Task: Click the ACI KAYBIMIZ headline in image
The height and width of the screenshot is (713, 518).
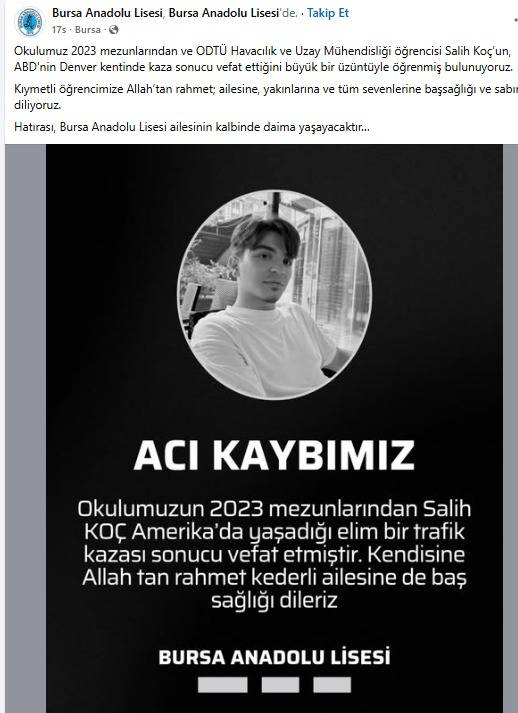Action: coord(274,455)
